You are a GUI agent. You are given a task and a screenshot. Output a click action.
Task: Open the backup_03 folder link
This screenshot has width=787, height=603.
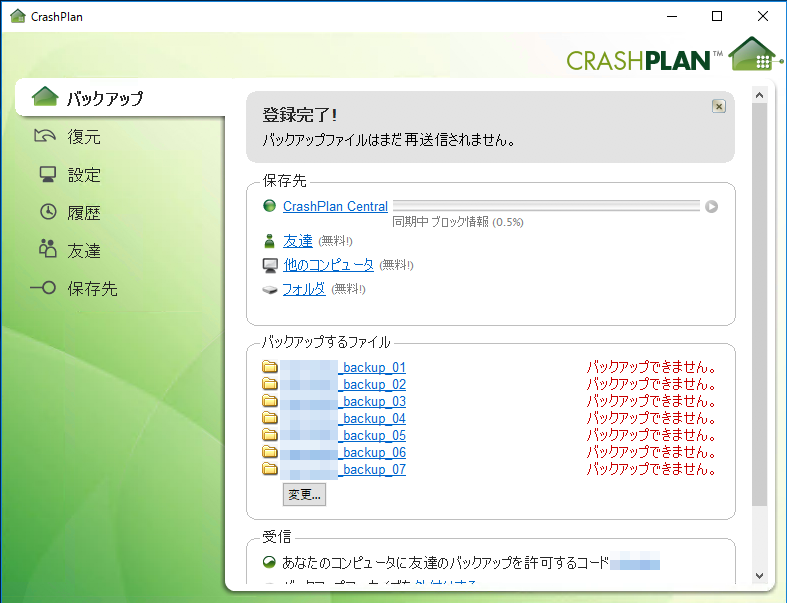(x=374, y=402)
